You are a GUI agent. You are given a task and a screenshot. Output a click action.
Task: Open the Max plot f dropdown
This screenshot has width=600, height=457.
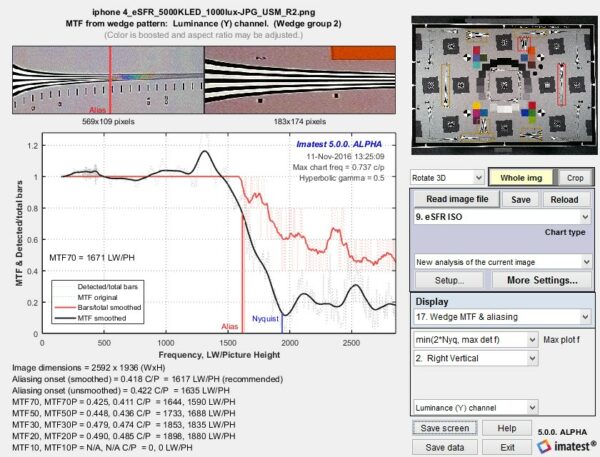(x=474, y=339)
